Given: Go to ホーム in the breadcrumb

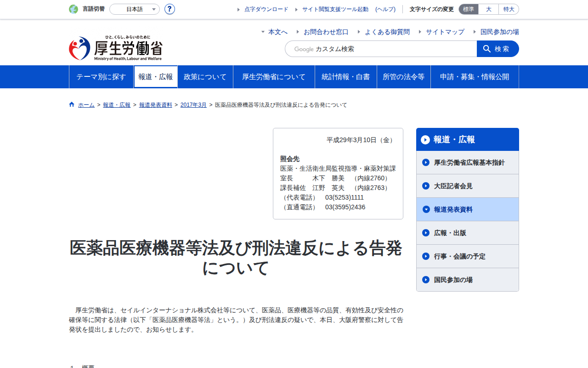Looking at the screenshot, I should click(x=86, y=105).
